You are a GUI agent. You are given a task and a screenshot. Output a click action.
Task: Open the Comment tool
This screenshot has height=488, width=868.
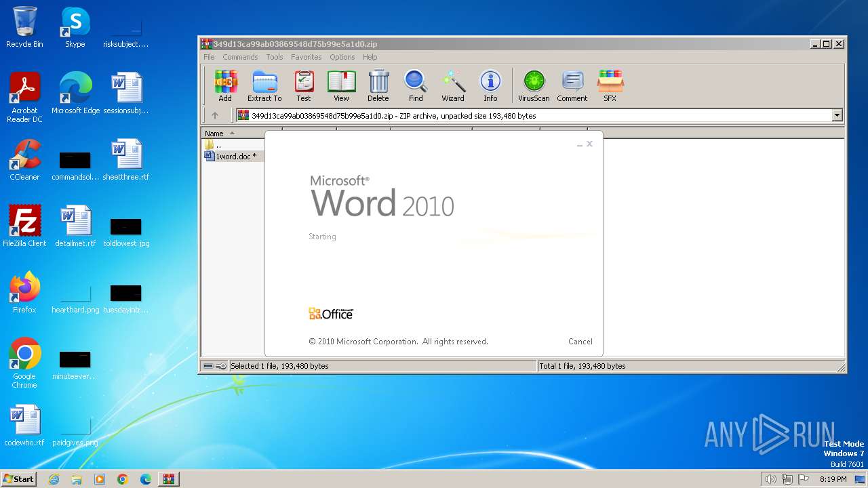tap(572, 86)
